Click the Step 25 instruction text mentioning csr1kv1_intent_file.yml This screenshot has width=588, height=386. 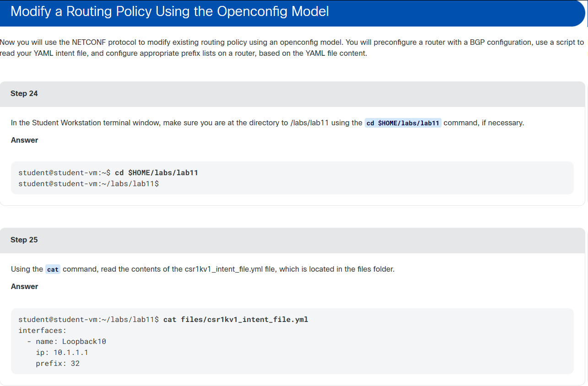coord(203,269)
